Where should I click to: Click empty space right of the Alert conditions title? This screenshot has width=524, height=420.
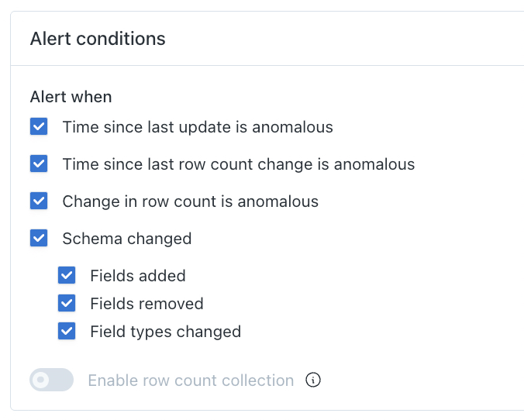tap(349, 39)
